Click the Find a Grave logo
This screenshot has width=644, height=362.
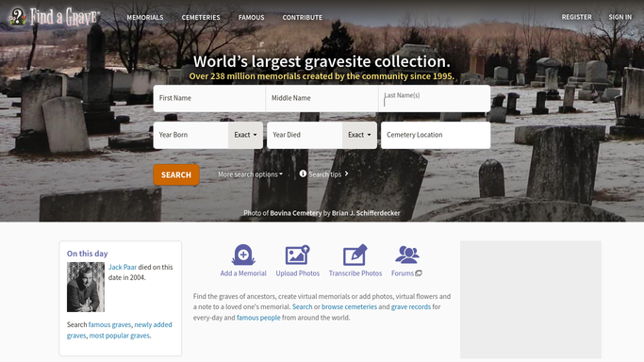[x=54, y=17]
